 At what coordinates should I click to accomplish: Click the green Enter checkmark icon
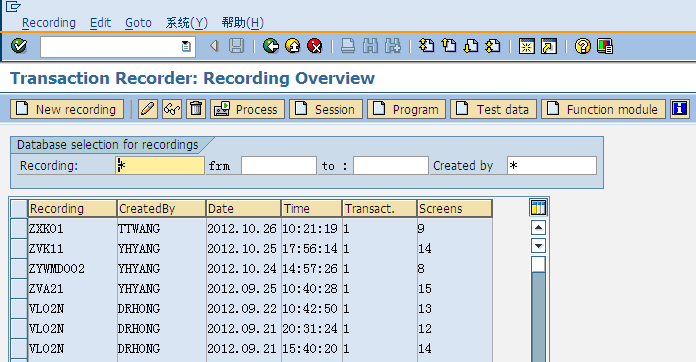19,46
